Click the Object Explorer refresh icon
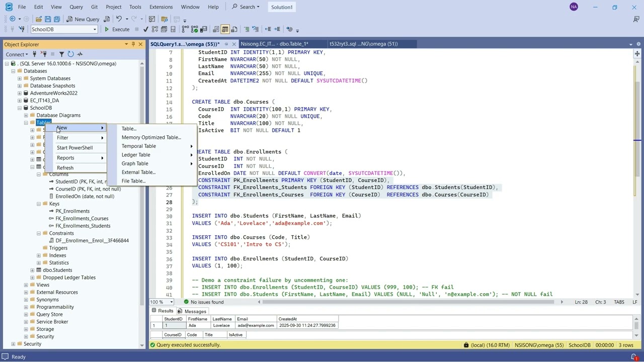Viewport: 644px width, 362px height. (70, 54)
